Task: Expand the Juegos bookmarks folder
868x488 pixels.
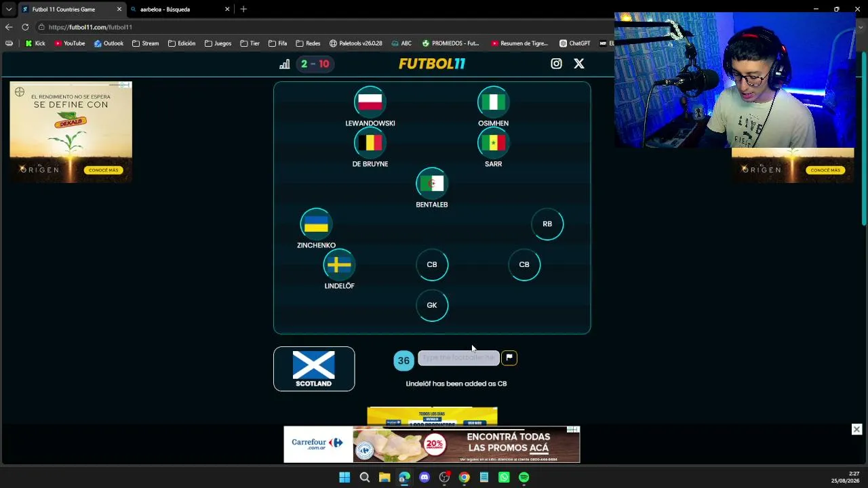Action: [x=218, y=43]
